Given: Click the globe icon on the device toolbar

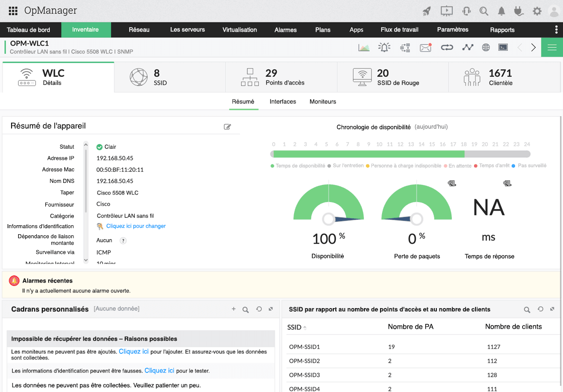Looking at the screenshot, I should [x=486, y=47].
